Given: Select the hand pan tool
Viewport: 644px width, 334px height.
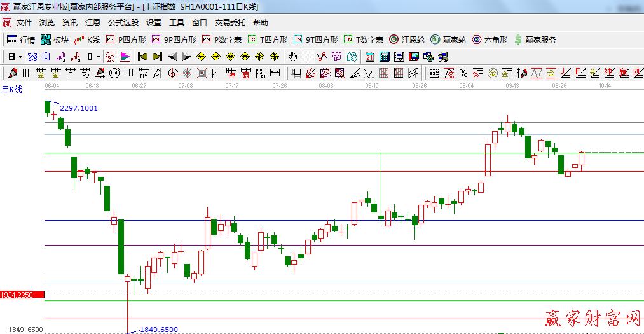Looking at the screenshot, I should [293, 57].
